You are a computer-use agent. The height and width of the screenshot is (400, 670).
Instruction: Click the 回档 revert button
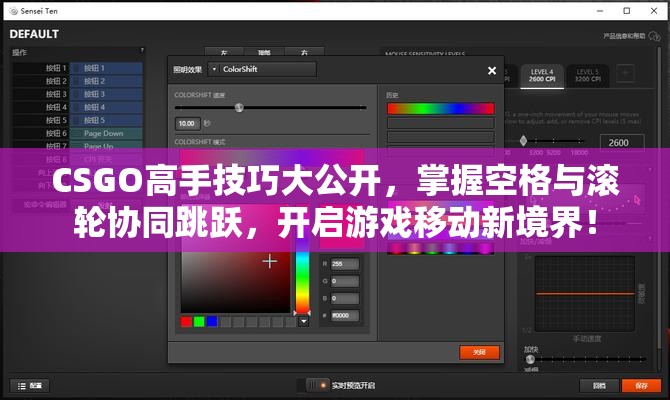pos(599,385)
